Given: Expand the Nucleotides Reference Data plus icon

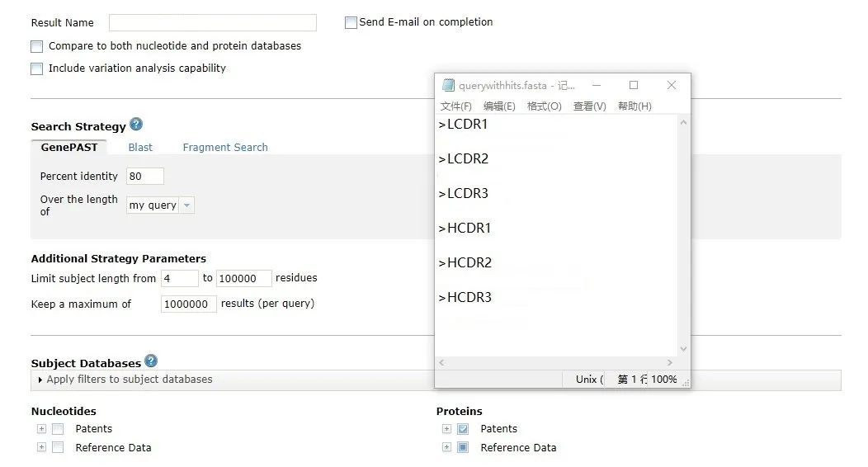Looking at the screenshot, I should pos(41,447).
